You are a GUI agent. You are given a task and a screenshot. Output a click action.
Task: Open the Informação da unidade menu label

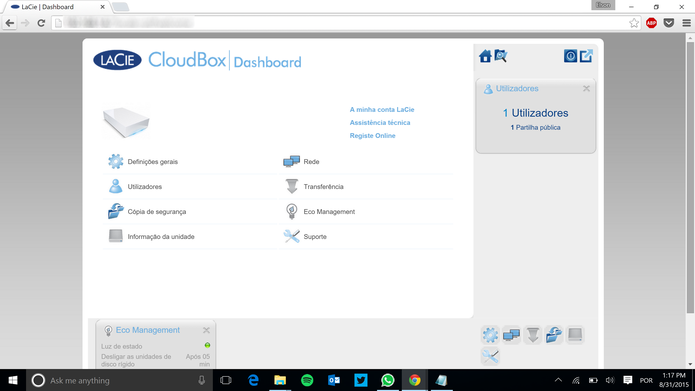(x=161, y=237)
